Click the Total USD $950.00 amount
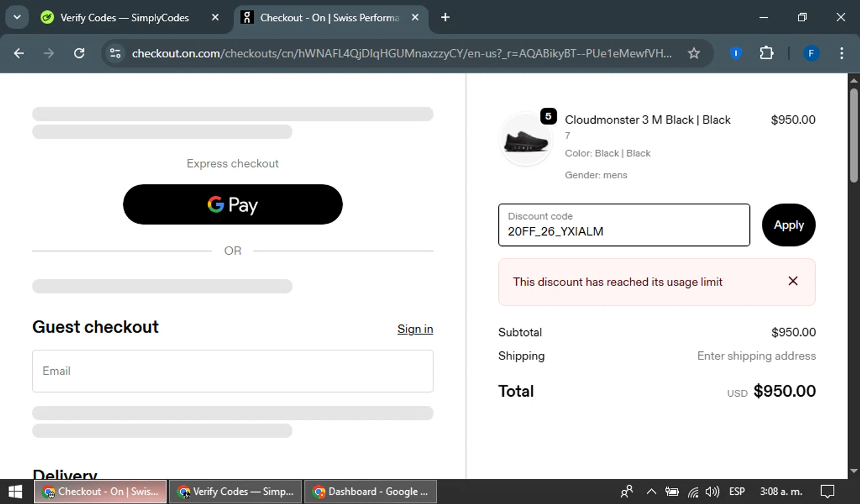The height and width of the screenshot is (504, 860). [784, 391]
